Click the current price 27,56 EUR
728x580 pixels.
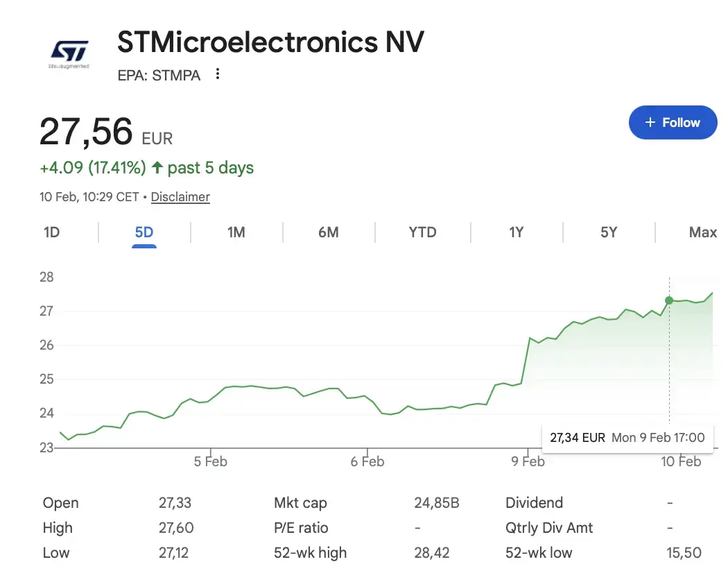[85, 131]
